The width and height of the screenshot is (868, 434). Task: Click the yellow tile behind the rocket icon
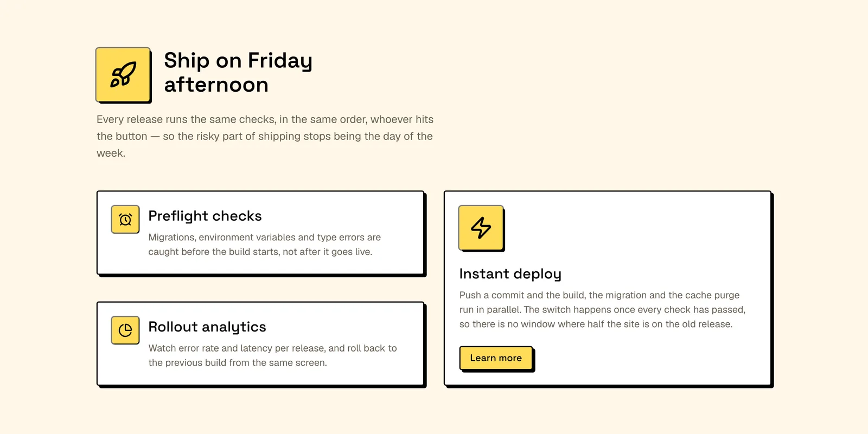[x=123, y=74]
